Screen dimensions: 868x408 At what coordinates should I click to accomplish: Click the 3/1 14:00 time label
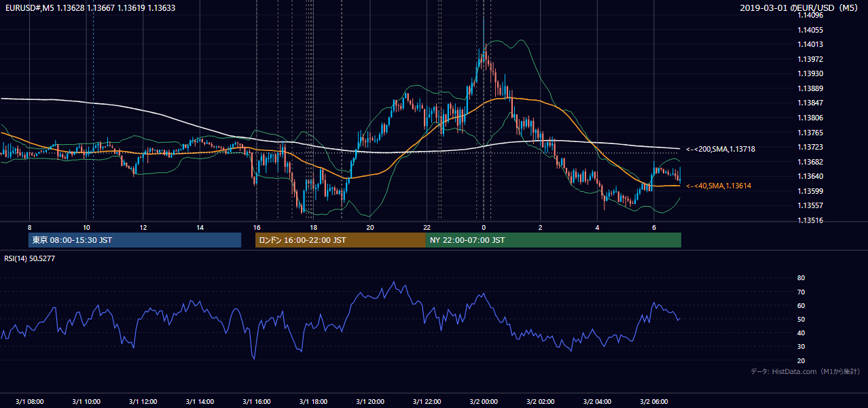[x=200, y=401]
